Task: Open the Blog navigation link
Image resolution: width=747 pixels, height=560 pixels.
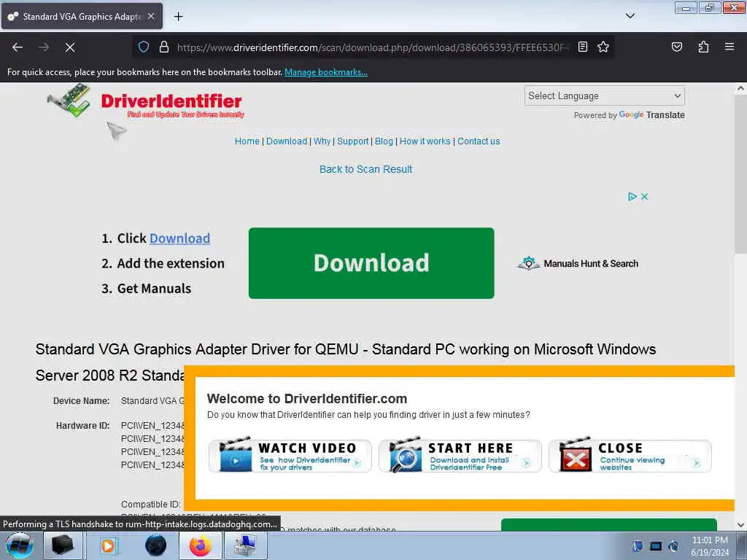Action: click(384, 141)
